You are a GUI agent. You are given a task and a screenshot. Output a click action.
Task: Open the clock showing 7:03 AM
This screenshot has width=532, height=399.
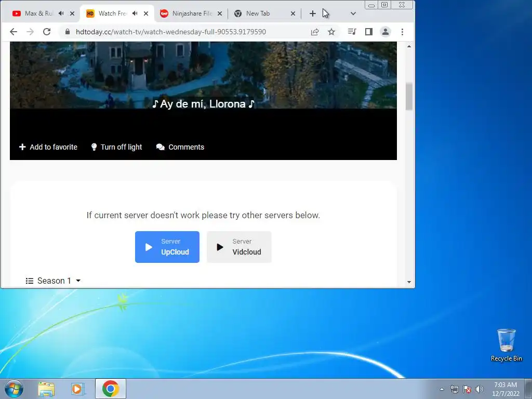coord(506,389)
